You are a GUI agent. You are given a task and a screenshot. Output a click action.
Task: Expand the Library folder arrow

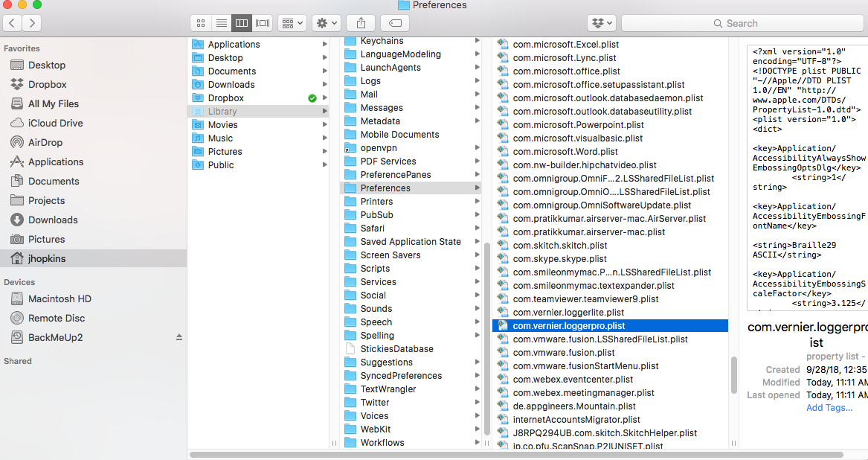tap(325, 112)
